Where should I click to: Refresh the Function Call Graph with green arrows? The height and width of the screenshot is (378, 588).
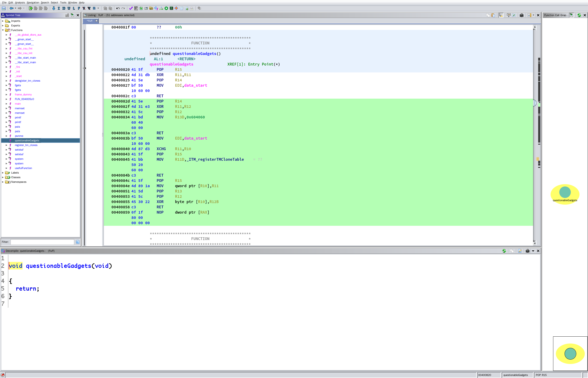click(579, 15)
